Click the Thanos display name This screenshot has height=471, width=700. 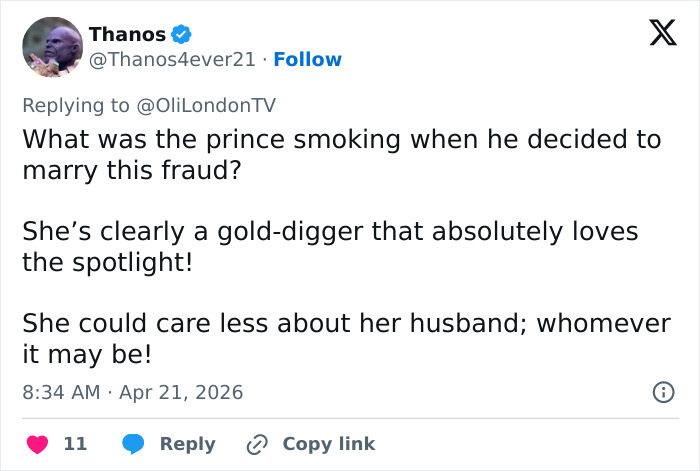tap(127, 35)
